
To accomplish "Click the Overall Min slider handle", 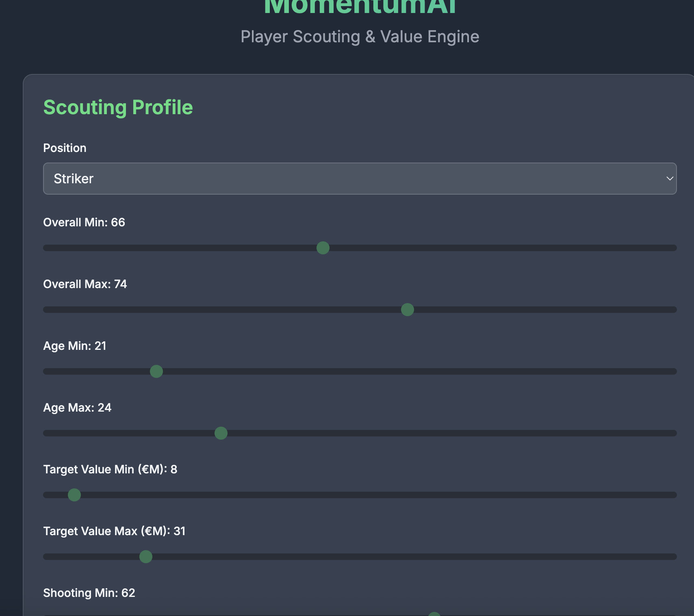I will click(323, 248).
